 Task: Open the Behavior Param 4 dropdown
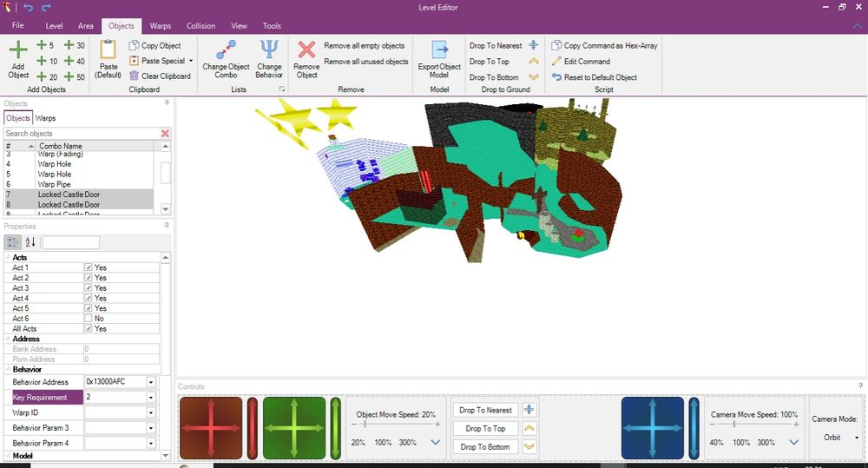point(150,443)
